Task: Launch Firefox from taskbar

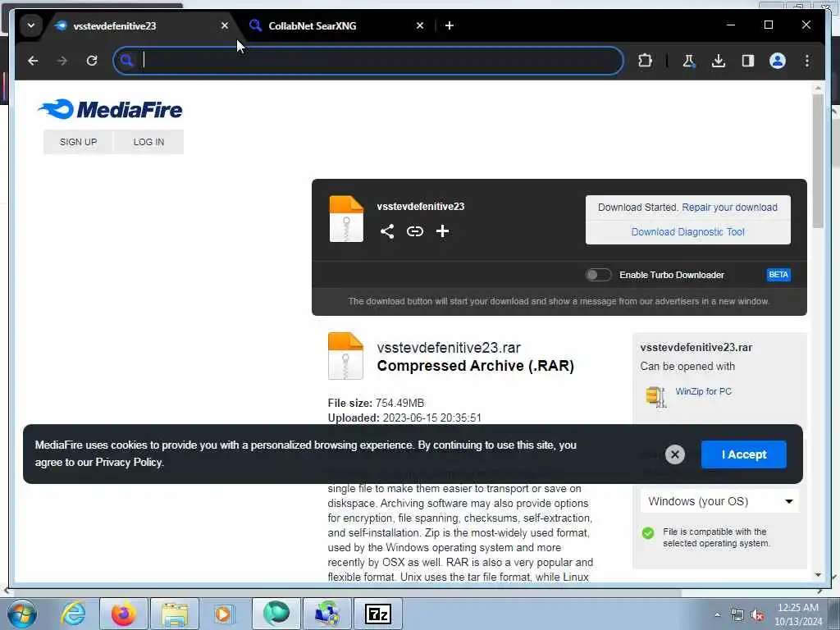Action: (123, 614)
